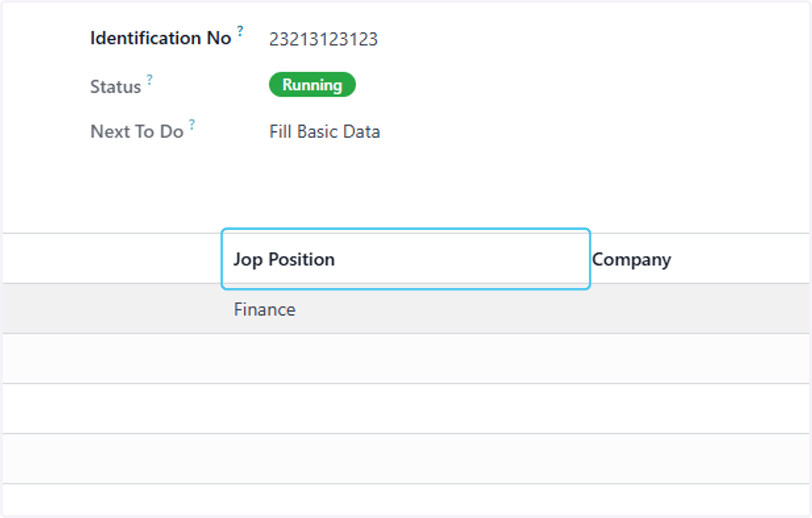812x518 pixels.
Task: Sort by the Company column header
Action: (631, 259)
